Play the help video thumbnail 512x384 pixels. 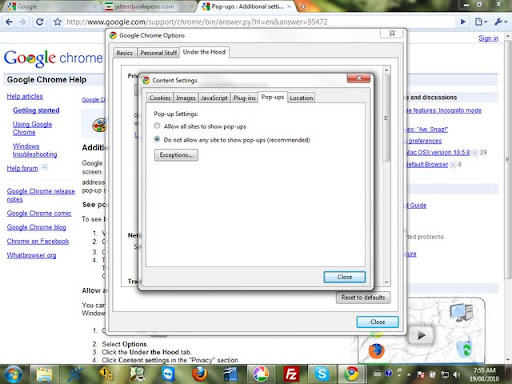click(x=421, y=335)
